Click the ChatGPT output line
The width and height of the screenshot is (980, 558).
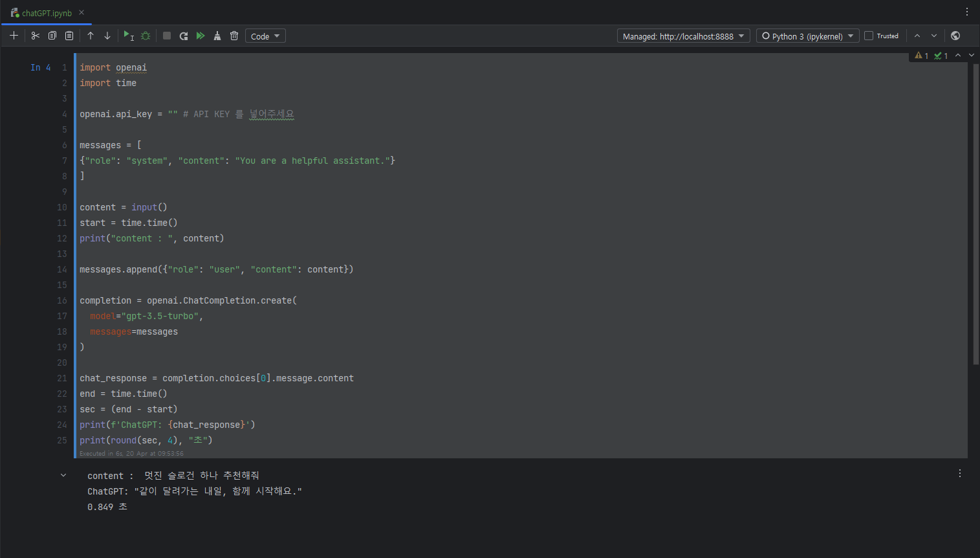(195, 491)
